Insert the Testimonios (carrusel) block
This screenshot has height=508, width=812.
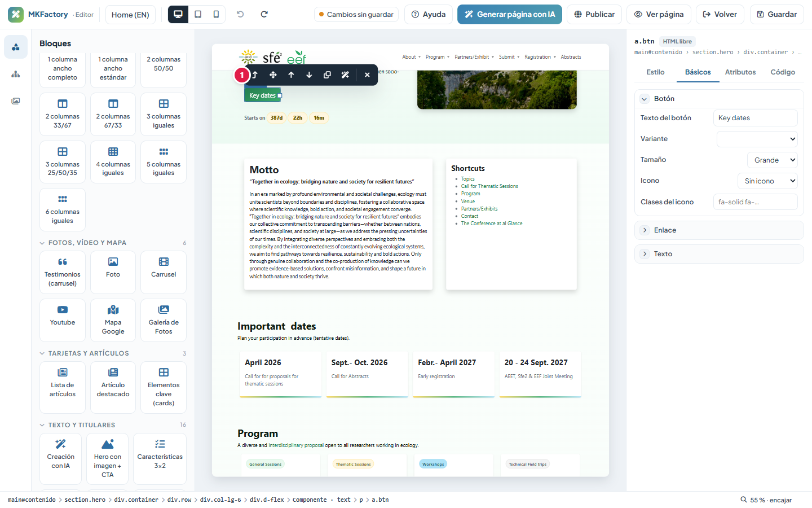click(63, 272)
